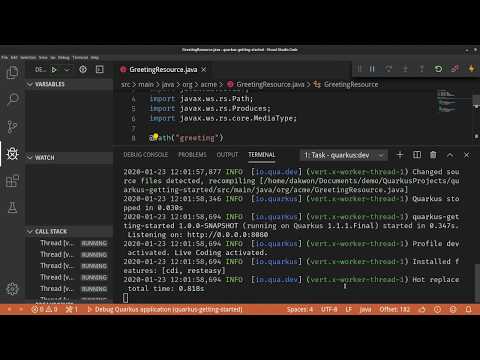This screenshot has width=480, height=360.
Task: Close the terminal panel
Action: (x=466, y=155)
